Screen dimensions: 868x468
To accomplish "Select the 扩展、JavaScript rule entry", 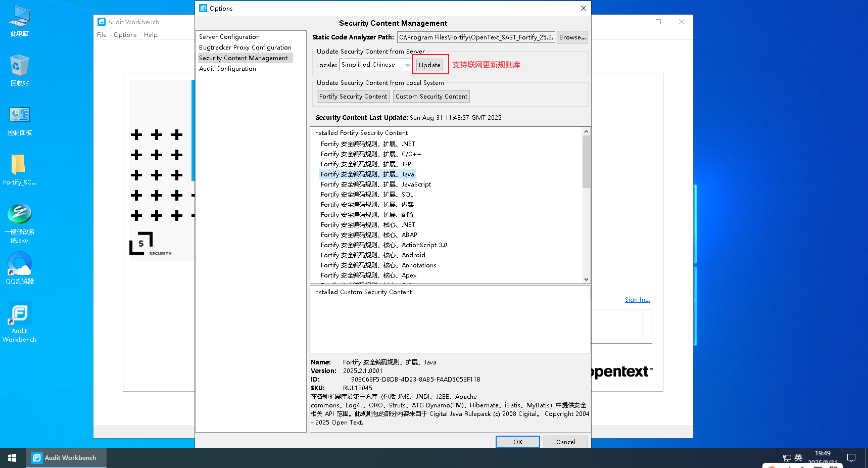I will click(x=376, y=184).
